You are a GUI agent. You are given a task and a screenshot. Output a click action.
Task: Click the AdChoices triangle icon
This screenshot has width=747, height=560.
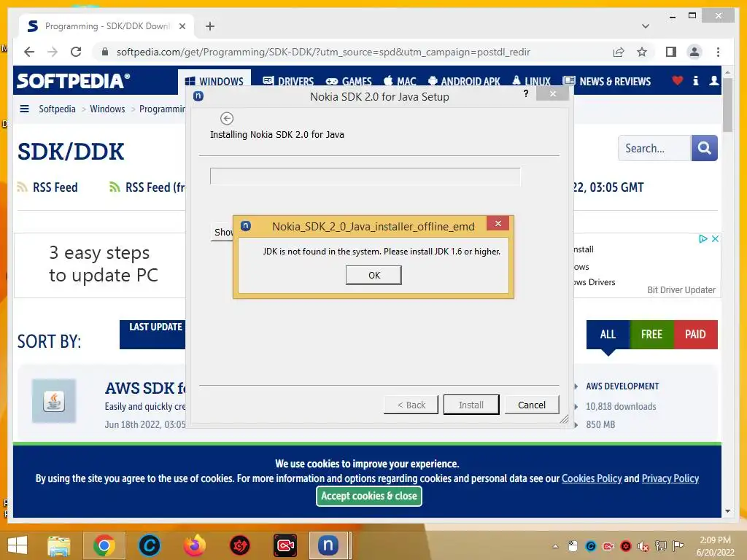point(703,238)
